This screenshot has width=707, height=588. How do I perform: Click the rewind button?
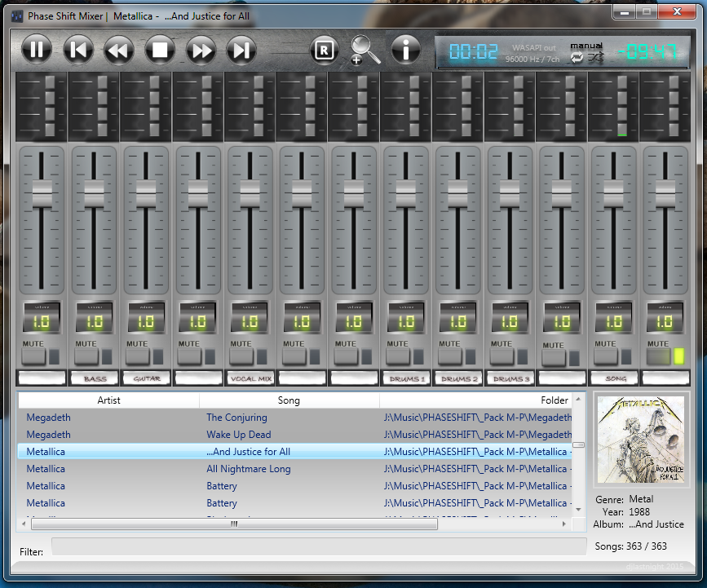(x=118, y=50)
